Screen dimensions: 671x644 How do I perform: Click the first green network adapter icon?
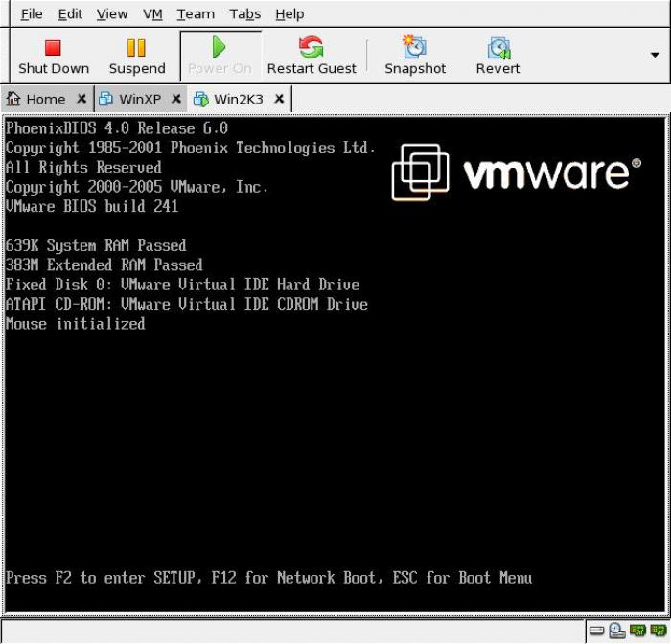click(x=637, y=631)
